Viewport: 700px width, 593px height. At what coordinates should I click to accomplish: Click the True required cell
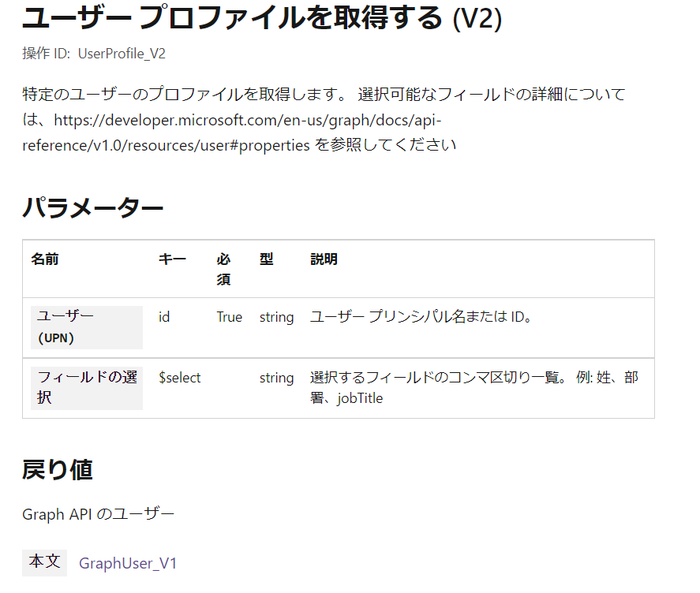230,317
